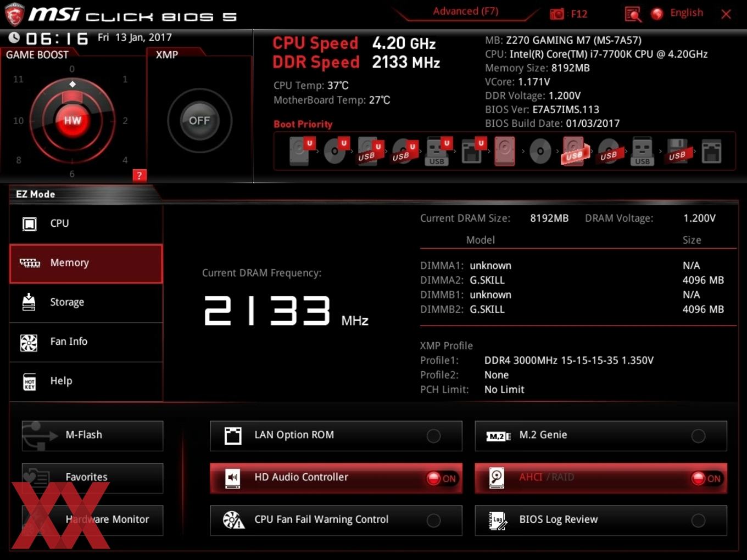Click the CPU Temp 37°C reading
The image size is (747, 560).
tap(311, 86)
